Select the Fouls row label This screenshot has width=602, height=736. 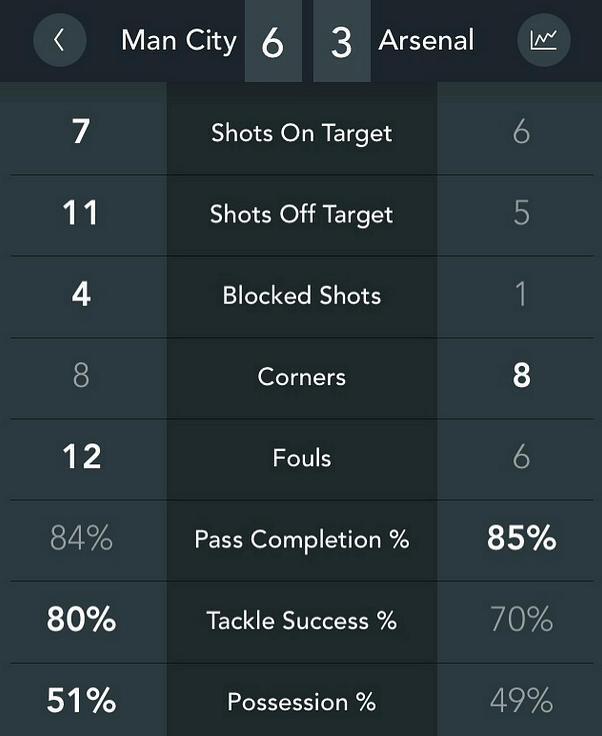tap(302, 458)
